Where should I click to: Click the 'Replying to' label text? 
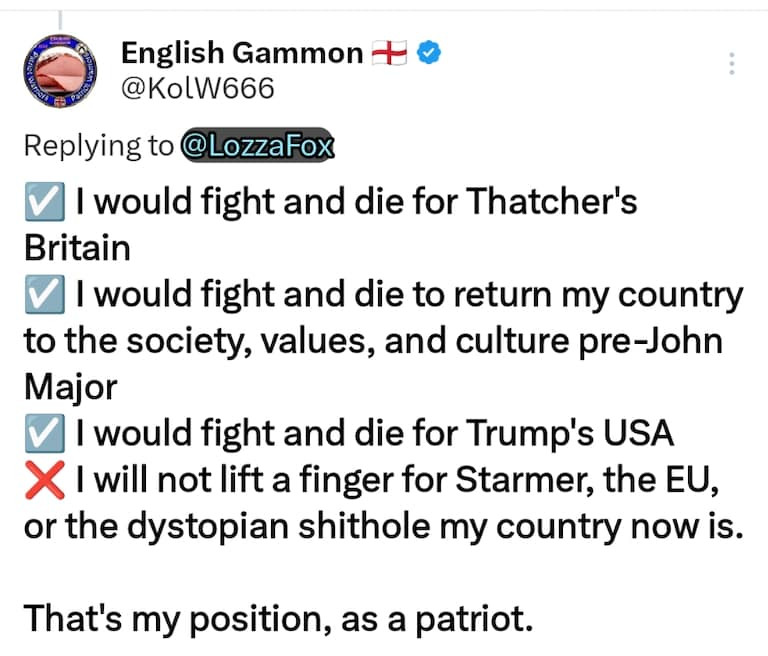[98, 145]
